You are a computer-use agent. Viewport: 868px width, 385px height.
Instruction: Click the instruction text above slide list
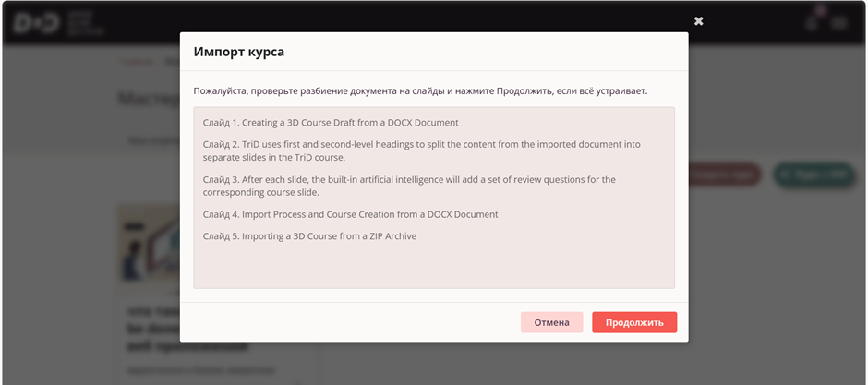[420, 91]
